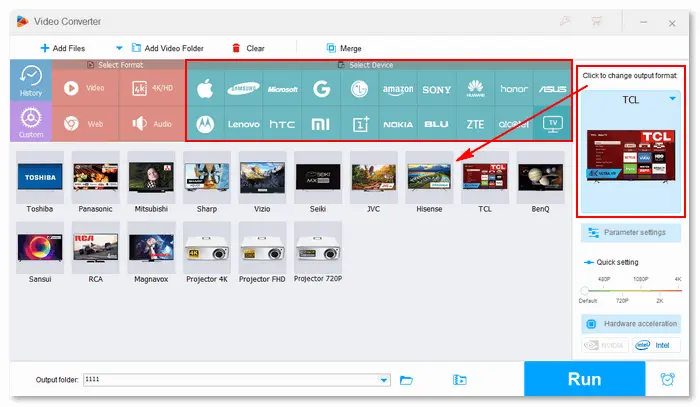Toggle Intel acceleration option
This screenshot has height=407, width=700.
click(x=656, y=345)
